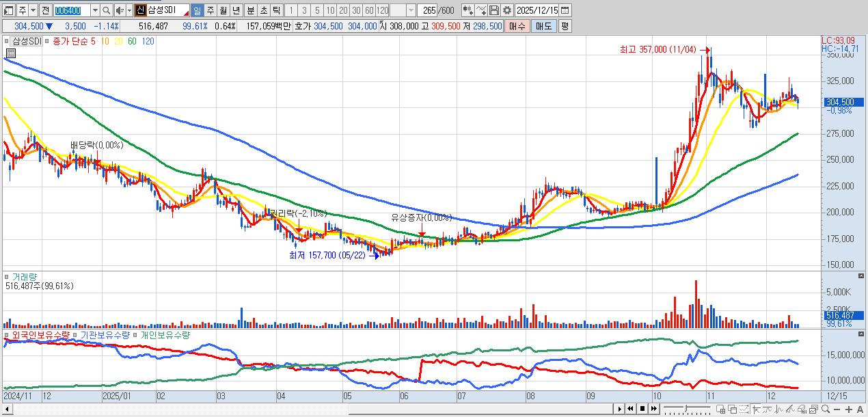Expand the stock code history dropdown
This screenshot has height=417, width=868.
[94, 10]
